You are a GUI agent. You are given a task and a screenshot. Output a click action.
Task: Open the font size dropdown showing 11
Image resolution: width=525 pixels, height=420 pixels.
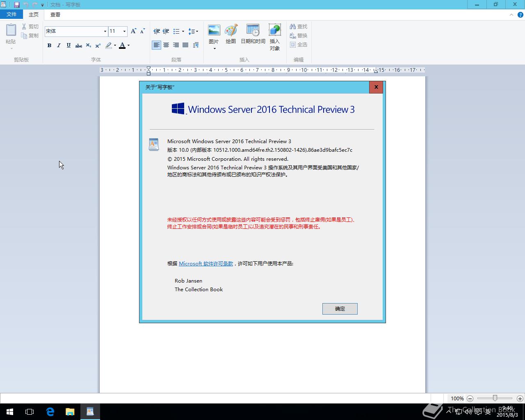(124, 31)
